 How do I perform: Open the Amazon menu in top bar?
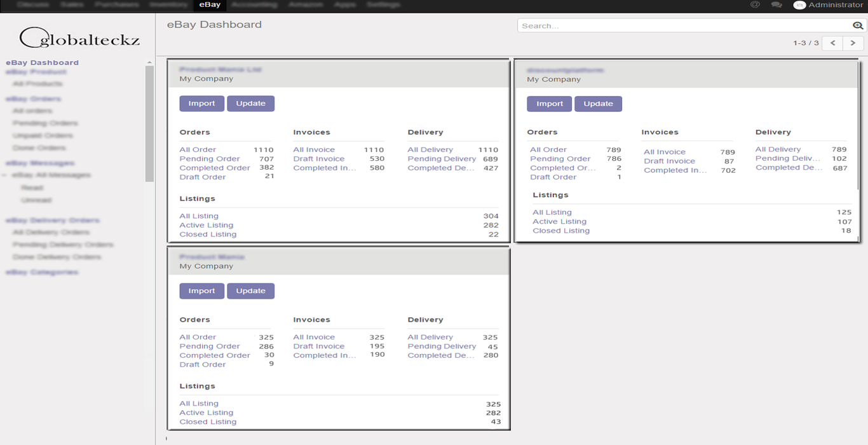(x=306, y=4)
